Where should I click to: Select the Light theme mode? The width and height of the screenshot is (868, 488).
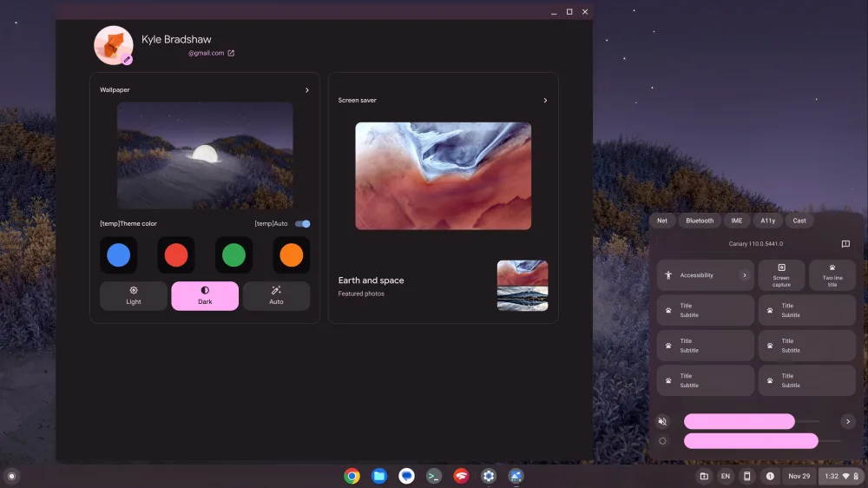pyautogui.click(x=134, y=296)
